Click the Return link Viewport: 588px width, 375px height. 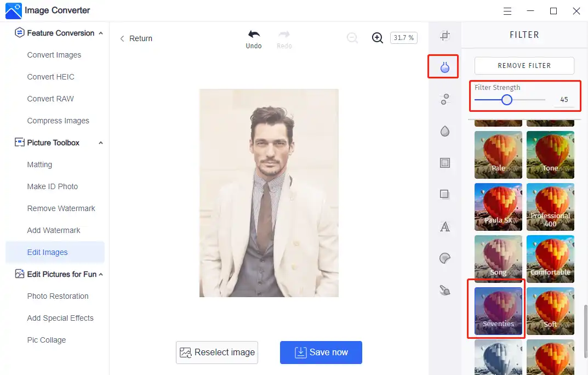[136, 38]
